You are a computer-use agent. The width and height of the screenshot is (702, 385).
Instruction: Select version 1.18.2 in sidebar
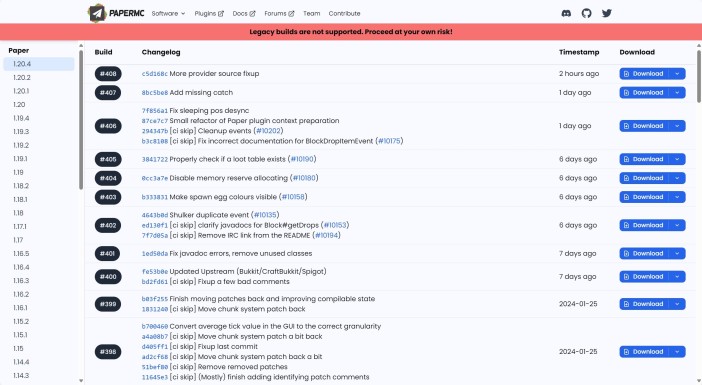click(39, 186)
